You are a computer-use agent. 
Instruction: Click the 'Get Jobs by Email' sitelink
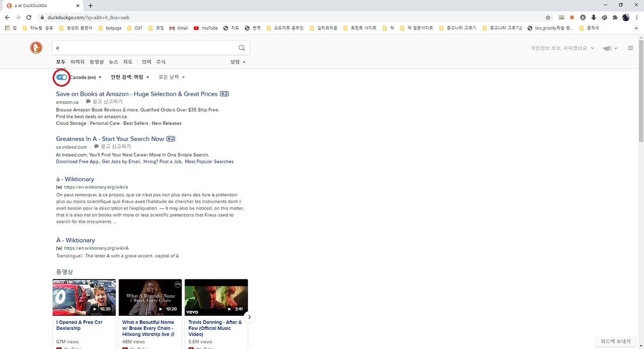tap(121, 162)
